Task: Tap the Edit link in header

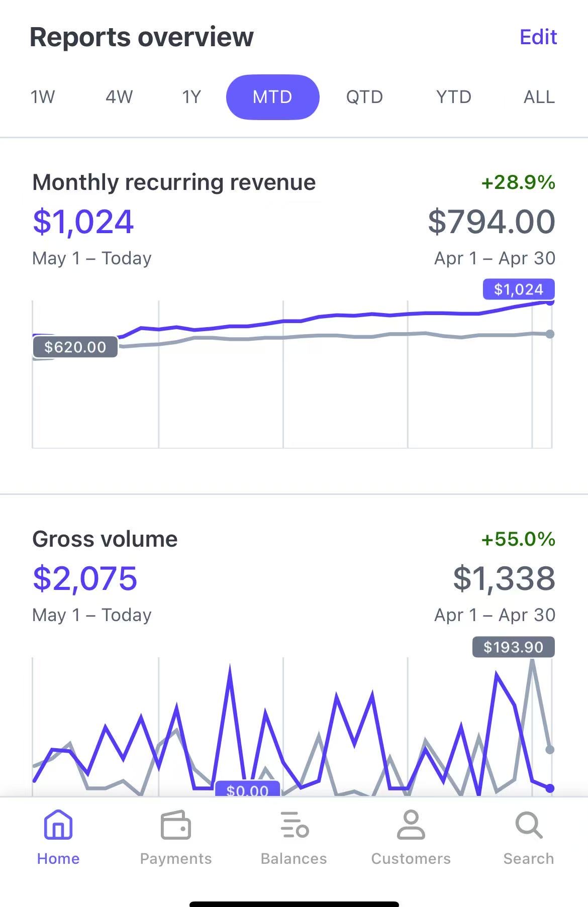Action: pyautogui.click(x=538, y=37)
